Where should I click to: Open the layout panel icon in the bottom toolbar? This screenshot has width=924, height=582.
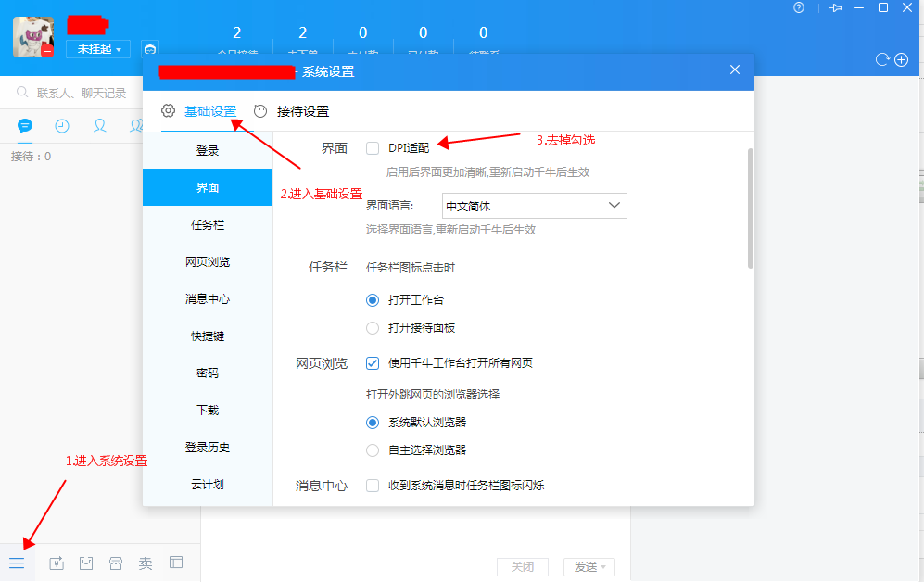point(176,563)
